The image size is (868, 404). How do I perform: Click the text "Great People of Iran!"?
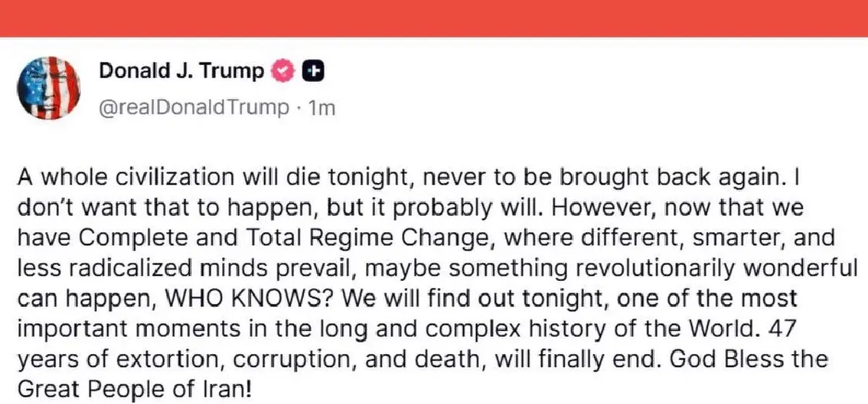pyautogui.click(x=134, y=390)
